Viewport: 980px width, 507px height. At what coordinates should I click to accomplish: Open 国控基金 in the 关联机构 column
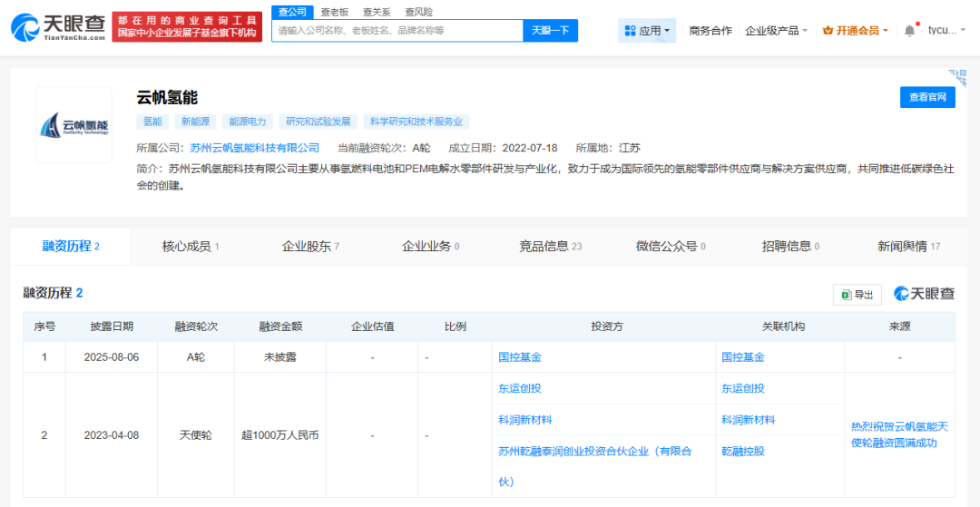pyautogui.click(x=742, y=357)
